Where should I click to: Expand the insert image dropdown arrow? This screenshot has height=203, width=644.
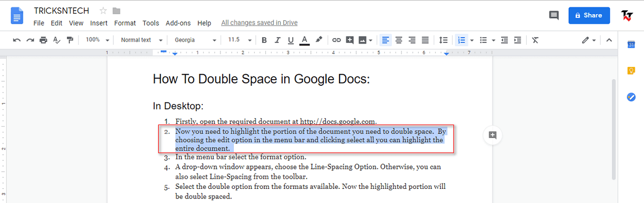(371, 40)
